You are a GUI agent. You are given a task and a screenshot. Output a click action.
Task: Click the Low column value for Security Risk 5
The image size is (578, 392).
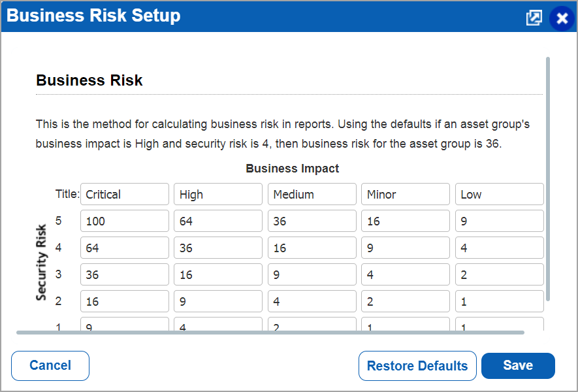click(499, 221)
